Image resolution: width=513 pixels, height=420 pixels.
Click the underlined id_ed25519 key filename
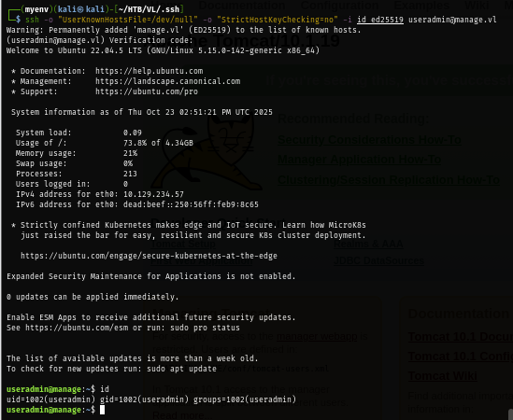380,20
